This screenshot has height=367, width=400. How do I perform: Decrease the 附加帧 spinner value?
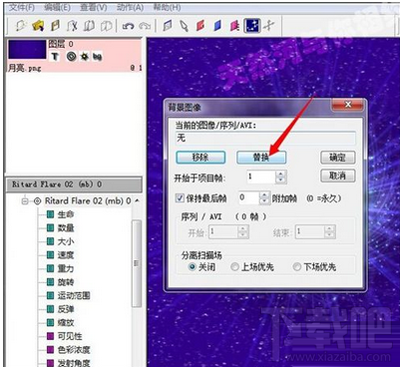[264, 201]
